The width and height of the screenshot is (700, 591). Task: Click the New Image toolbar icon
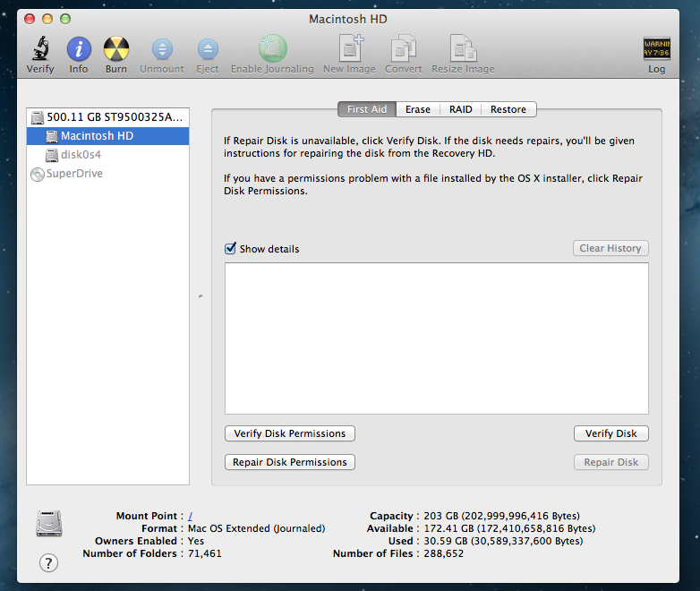coord(351,48)
